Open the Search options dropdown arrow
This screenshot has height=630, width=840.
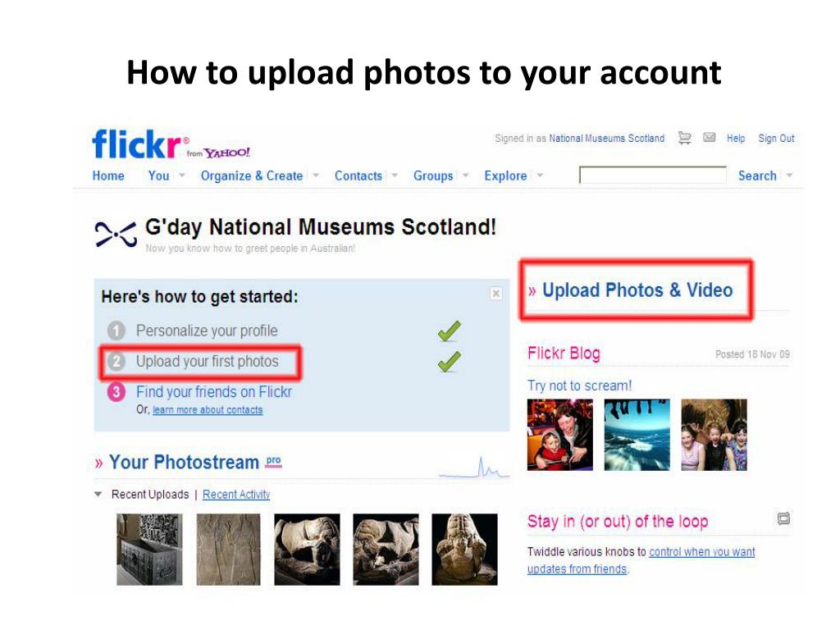coord(790,176)
